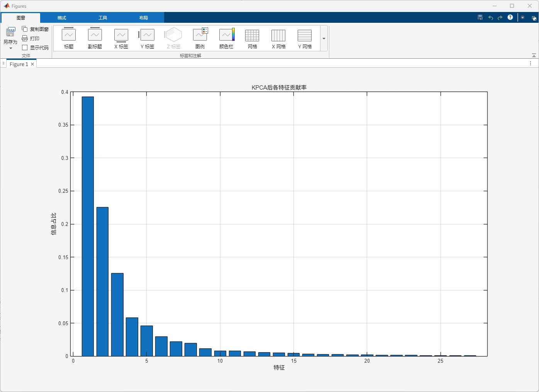Click the x-axis tick label 20
539x392 pixels.
pos(367,361)
